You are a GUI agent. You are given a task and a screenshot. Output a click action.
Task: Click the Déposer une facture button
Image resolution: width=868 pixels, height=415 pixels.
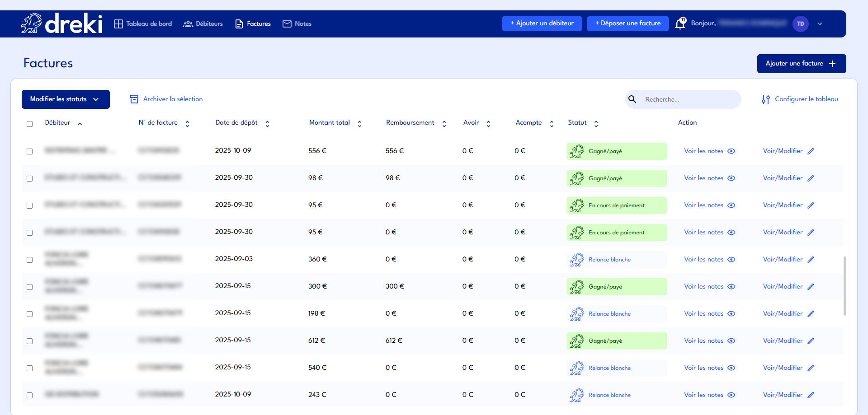627,23
